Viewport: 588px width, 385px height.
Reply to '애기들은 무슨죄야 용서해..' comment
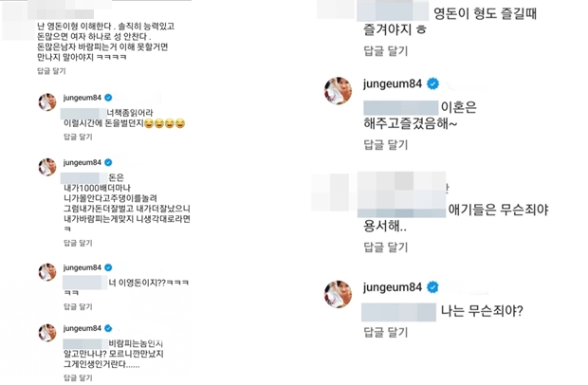click(x=385, y=247)
